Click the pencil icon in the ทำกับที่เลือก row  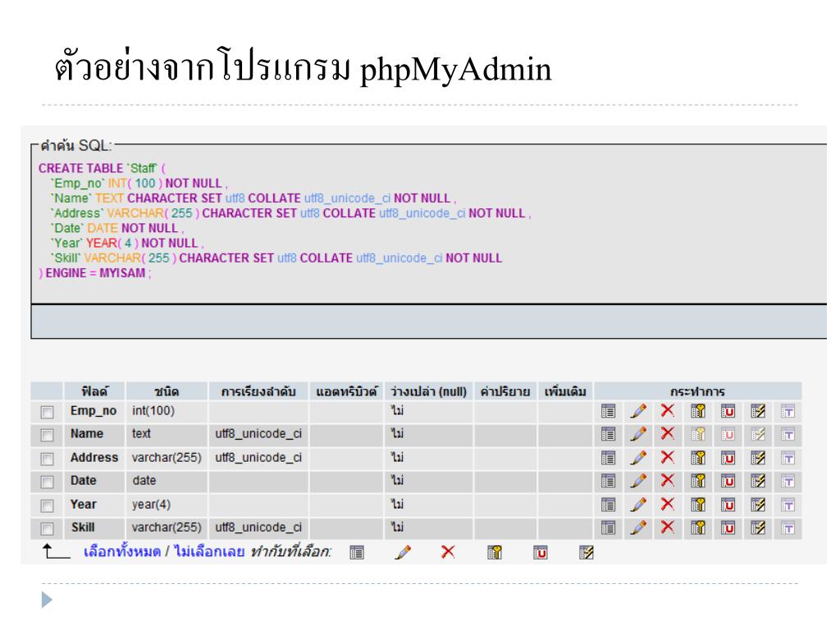[403, 552]
